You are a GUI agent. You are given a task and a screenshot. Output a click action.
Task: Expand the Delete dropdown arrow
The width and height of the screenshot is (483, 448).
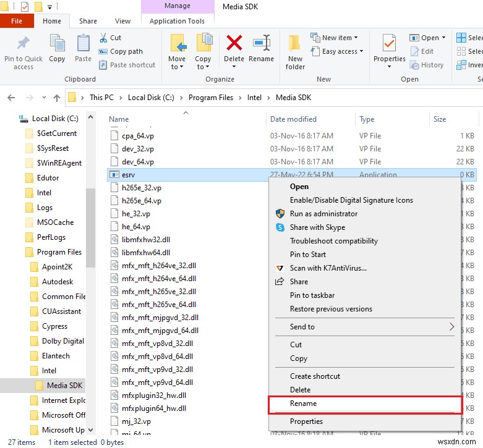[234, 67]
